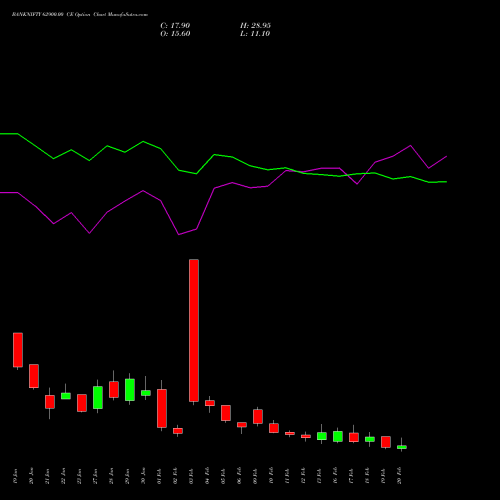Click the red candle above 19 Feb
This screenshot has width=500, height=500.
pyautogui.click(x=386, y=442)
